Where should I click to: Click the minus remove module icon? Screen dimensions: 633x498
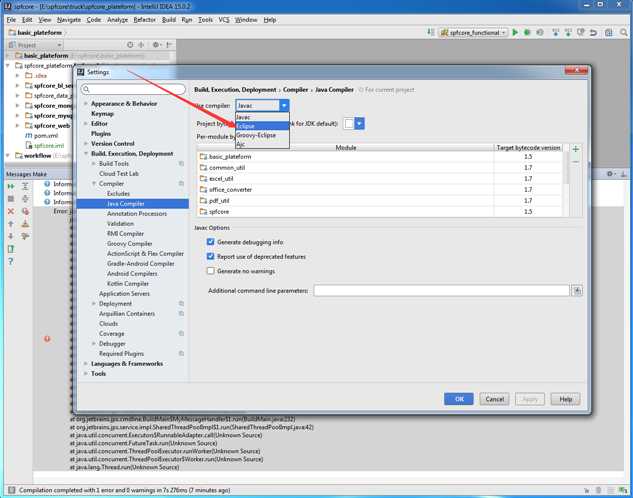[576, 162]
